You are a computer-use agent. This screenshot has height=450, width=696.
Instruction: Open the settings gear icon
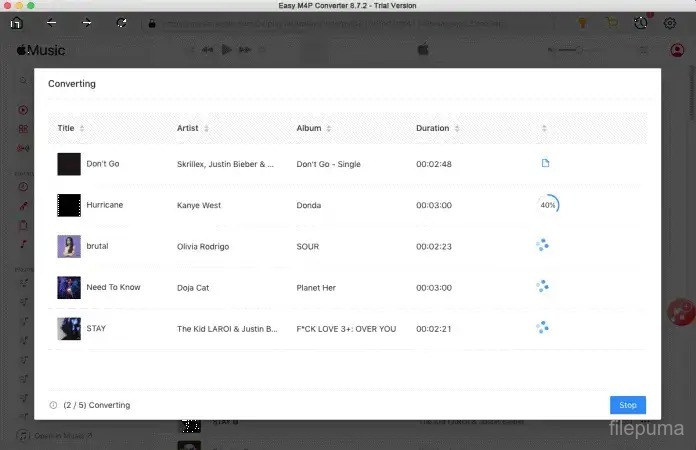tap(670, 22)
